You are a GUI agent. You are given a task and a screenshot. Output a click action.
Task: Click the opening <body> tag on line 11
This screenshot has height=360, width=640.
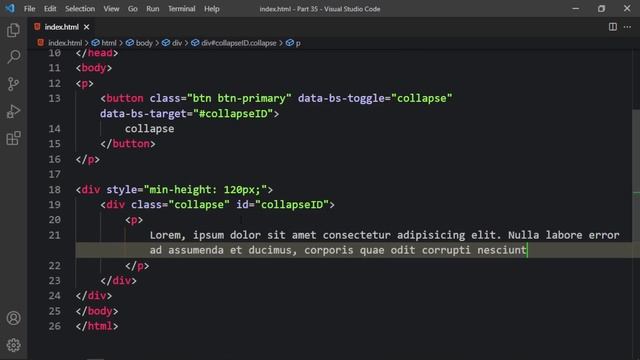pyautogui.click(x=93, y=68)
